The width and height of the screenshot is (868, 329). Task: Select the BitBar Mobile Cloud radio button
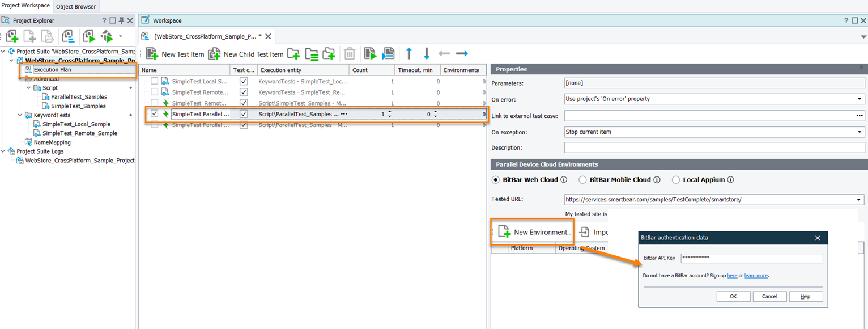582,180
